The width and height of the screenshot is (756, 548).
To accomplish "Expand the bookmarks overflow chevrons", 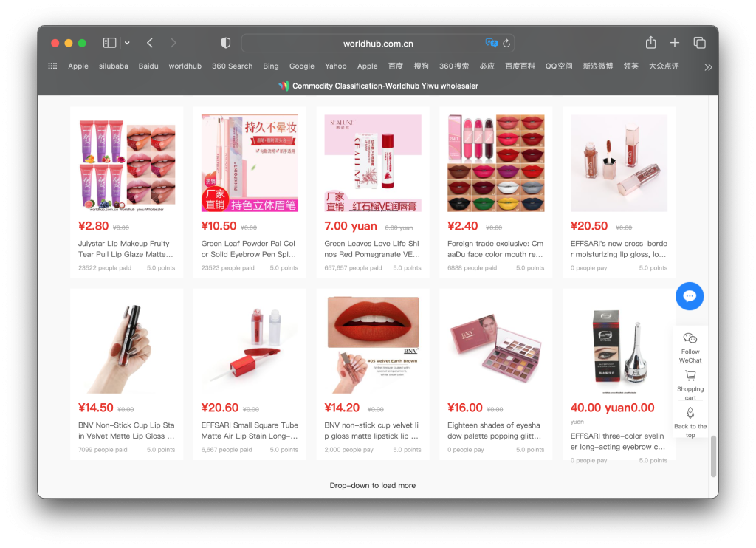I will (x=708, y=66).
